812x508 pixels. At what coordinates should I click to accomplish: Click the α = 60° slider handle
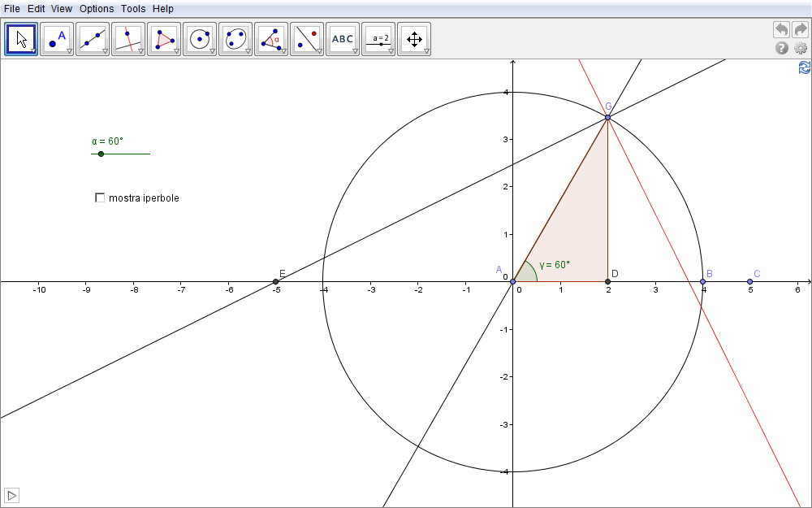click(101, 154)
